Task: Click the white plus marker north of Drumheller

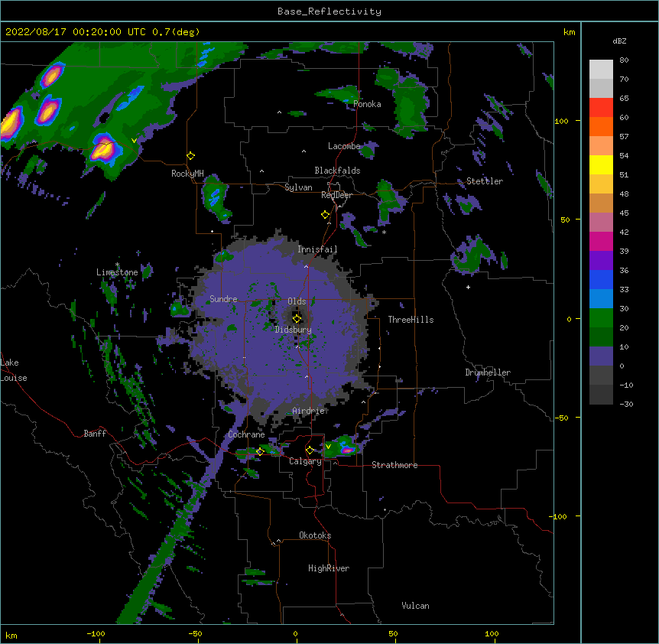Action: tap(468, 287)
